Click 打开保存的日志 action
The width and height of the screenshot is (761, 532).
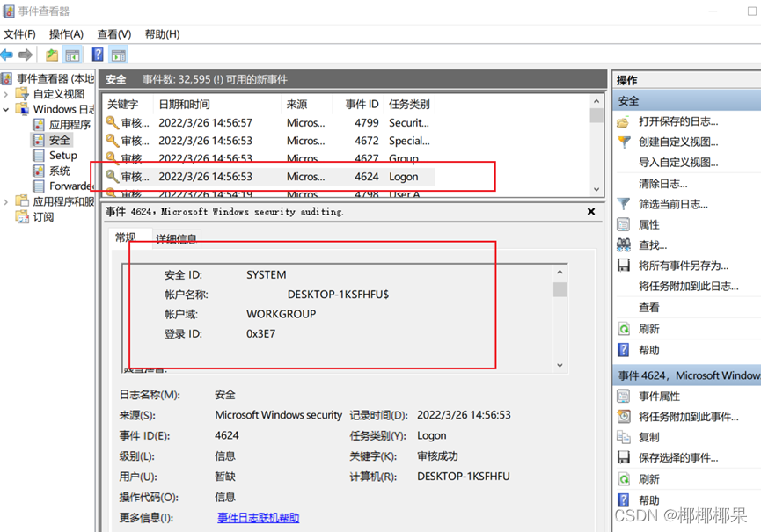point(678,121)
